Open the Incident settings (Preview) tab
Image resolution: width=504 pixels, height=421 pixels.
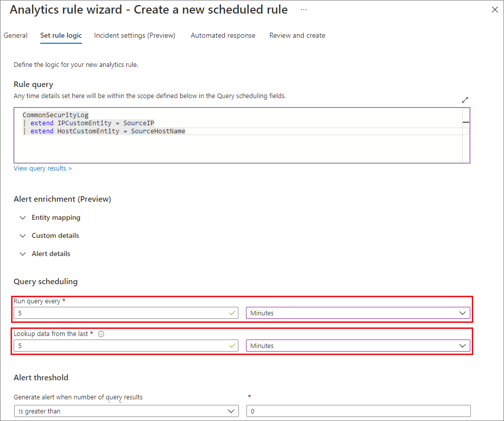click(134, 35)
